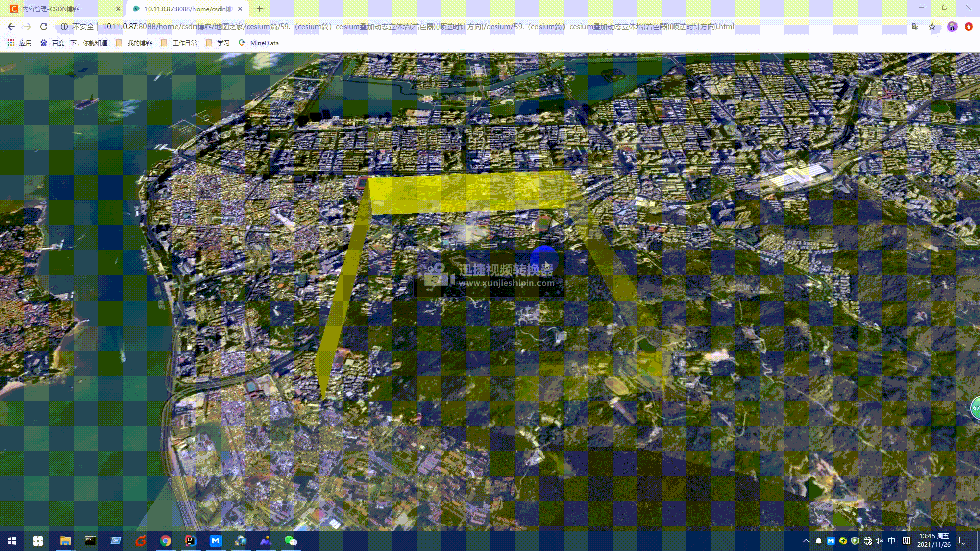The image size is (980, 551).
Task: Expand hidden system tray icons chevron
Action: pyautogui.click(x=806, y=541)
